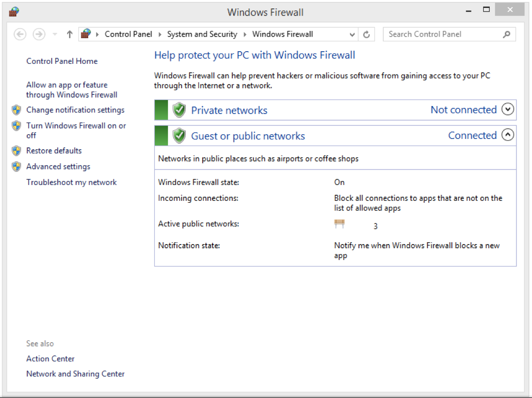Open Restore defaults link
The width and height of the screenshot is (532, 398).
[54, 151]
